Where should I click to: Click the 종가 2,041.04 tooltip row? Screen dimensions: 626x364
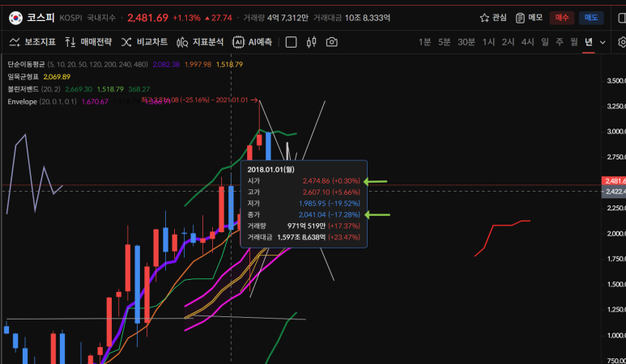pyautogui.click(x=304, y=214)
